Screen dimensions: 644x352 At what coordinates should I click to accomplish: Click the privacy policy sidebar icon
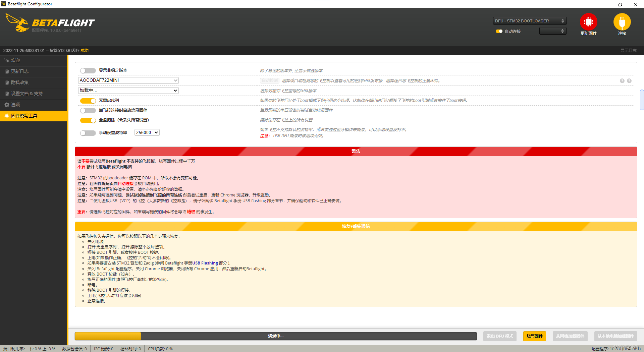[7, 83]
